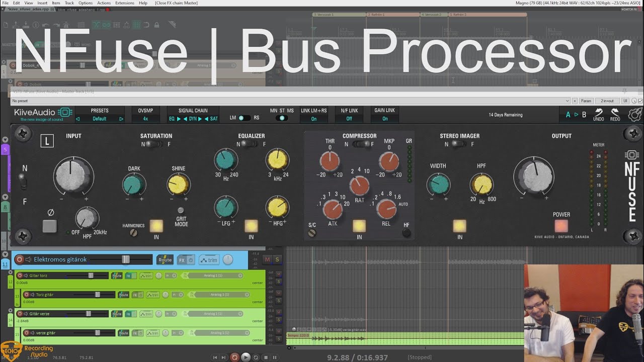Toggle the LM/RS switch
This screenshot has height=362, width=644.
click(244, 118)
